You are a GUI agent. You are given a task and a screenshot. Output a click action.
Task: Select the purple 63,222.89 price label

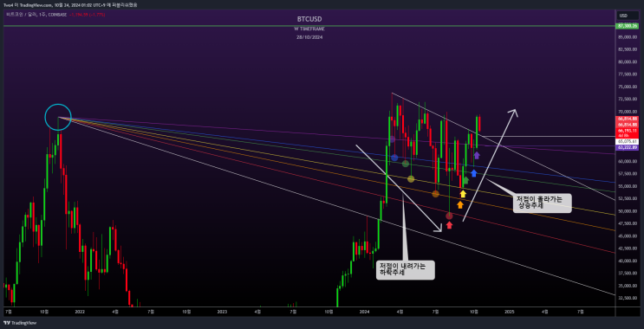tap(627, 147)
